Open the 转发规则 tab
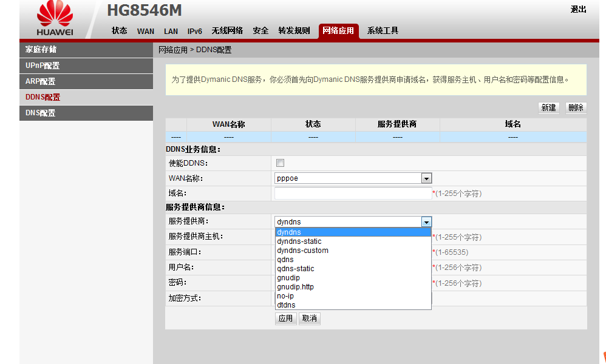 pyautogui.click(x=294, y=31)
